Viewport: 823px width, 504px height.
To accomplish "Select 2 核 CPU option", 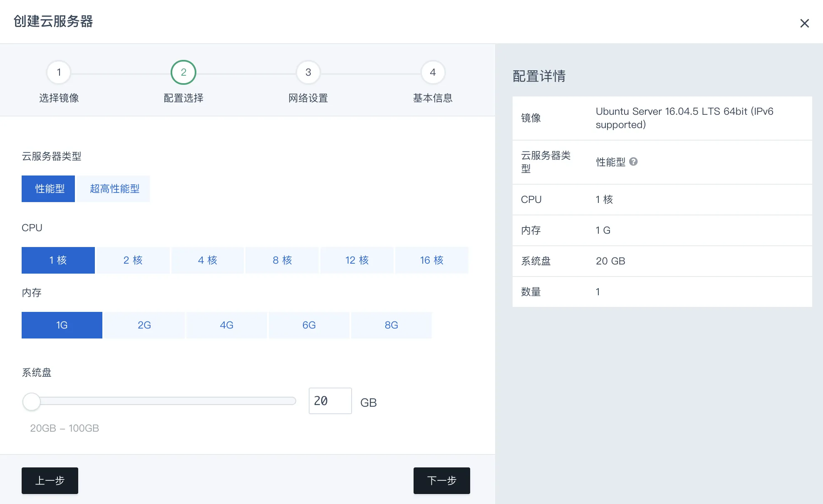I will point(132,260).
